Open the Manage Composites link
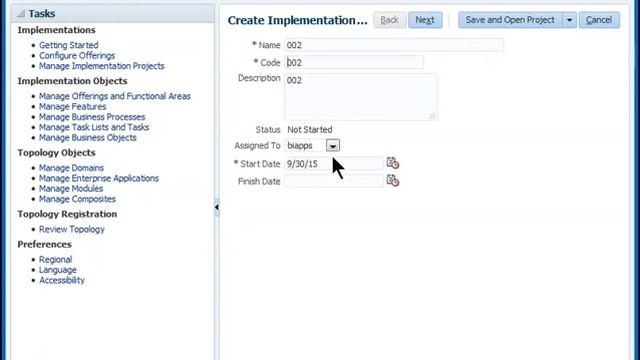Image resolution: width=640 pixels, height=360 pixels. click(77, 199)
